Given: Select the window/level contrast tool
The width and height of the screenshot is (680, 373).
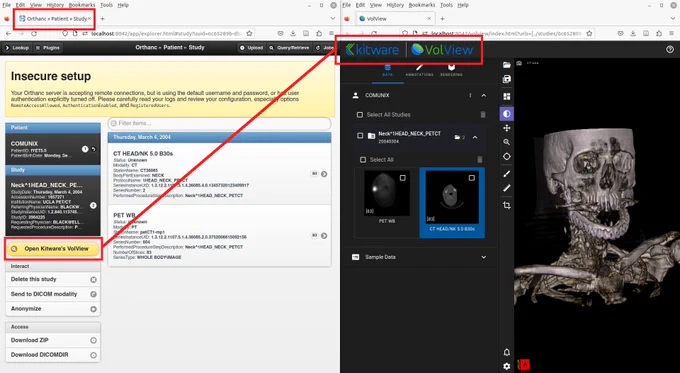Looking at the screenshot, I should click(x=507, y=114).
